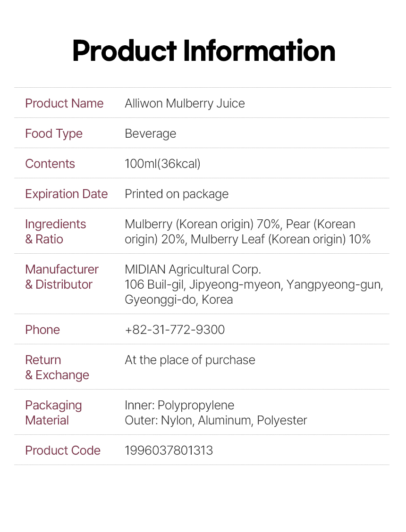The height and width of the screenshot is (532, 406).
Task: Select the Alliwon Mulberry Juice text
Action: point(185,103)
